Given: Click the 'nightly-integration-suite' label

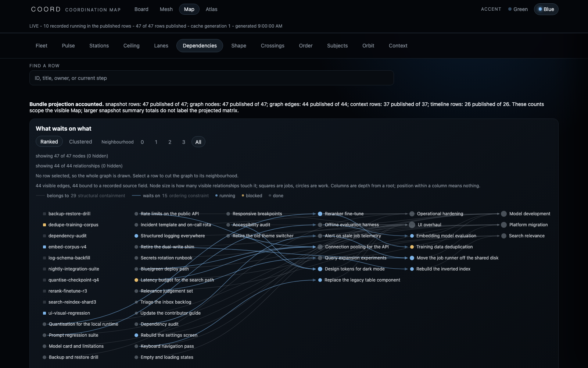Looking at the screenshot, I should [x=74, y=269].
